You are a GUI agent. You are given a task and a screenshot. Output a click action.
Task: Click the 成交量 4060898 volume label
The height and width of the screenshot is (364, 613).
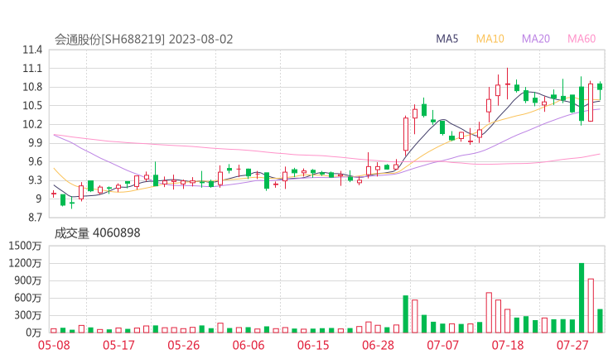click(x=97, y=233)
